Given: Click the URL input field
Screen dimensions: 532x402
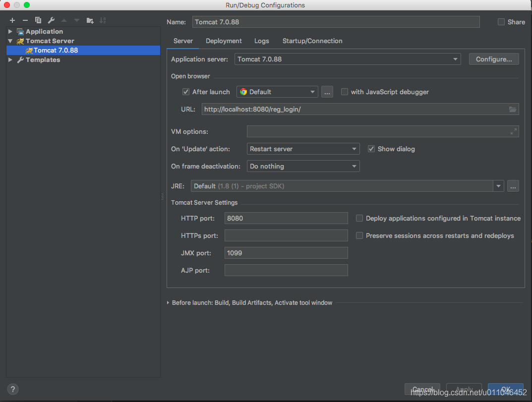Looking at the screenshot, I should [x=360, y=109].
